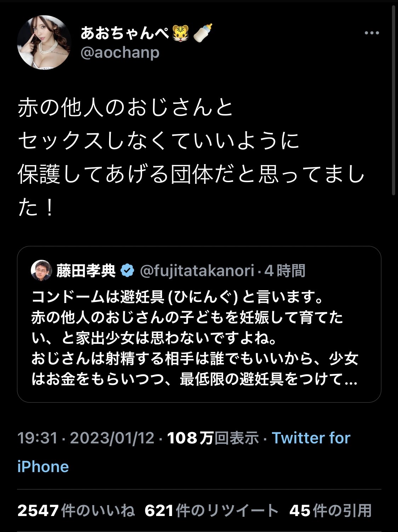Open the @aochanp handle profile
The image size is (398, 532).
tap(120, 52)
